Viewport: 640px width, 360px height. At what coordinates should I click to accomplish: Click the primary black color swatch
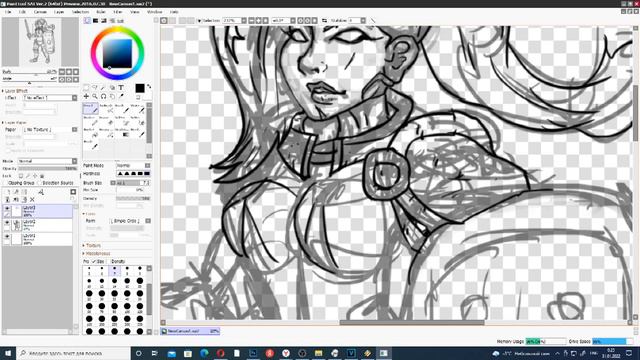coord(140,88)
